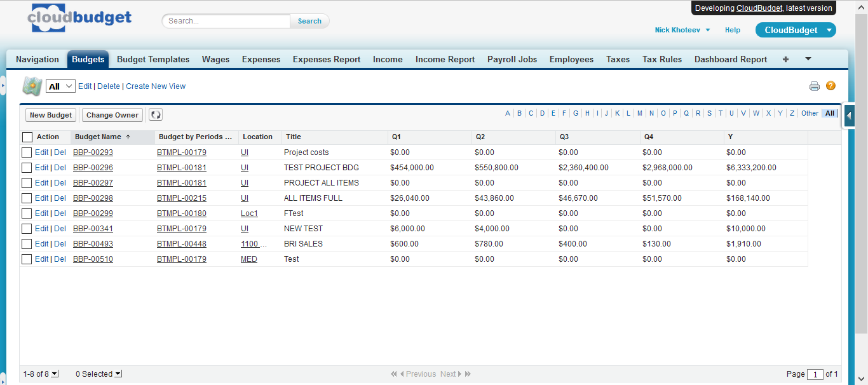Open the view selector showing All
Screen dimensions: 868x385
(x=60, y=86)
